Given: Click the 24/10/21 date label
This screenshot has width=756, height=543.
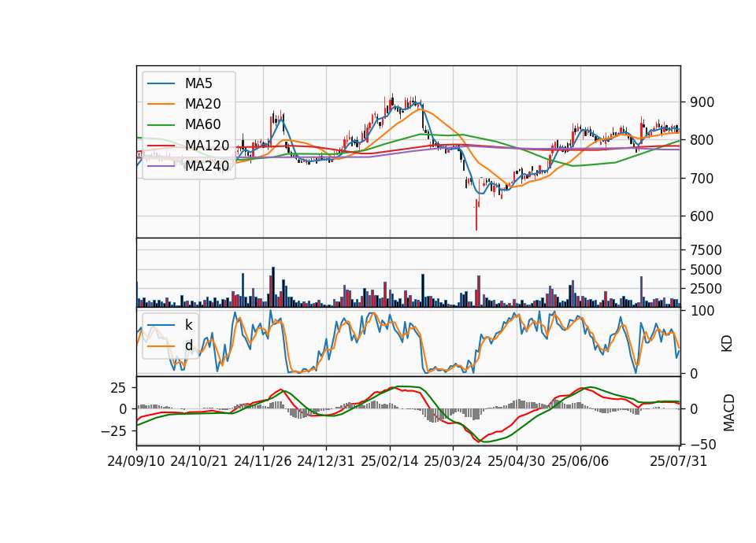Looking at the screenshot, I should click(199, 461).
